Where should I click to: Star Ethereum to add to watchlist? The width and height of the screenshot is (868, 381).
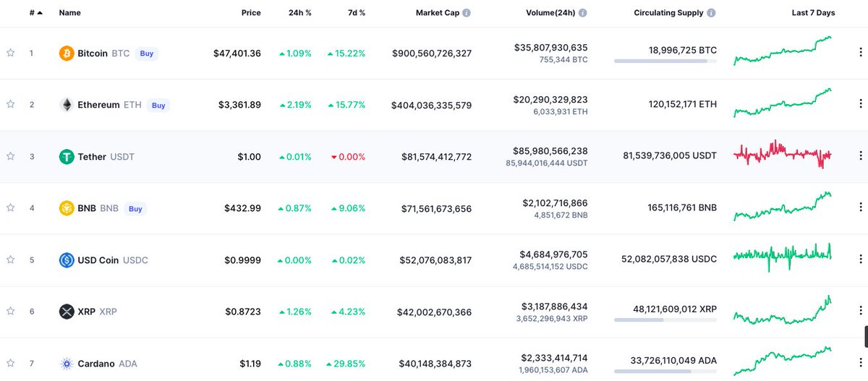point(11,104)
